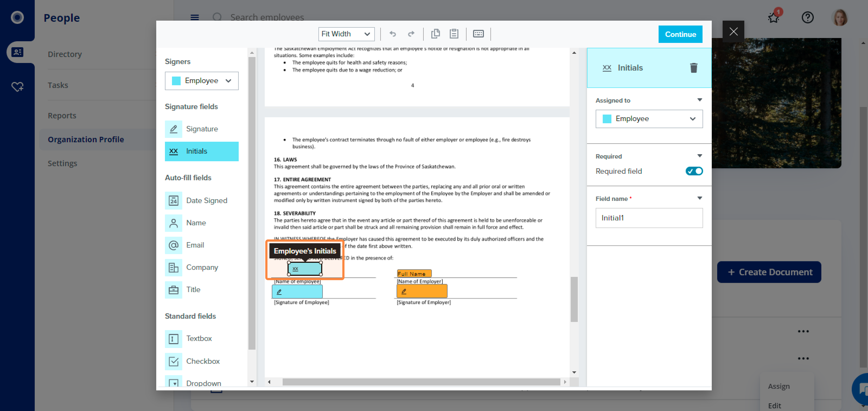Select the Full Name employer field

pyautogui.click(x=414, y=273)
